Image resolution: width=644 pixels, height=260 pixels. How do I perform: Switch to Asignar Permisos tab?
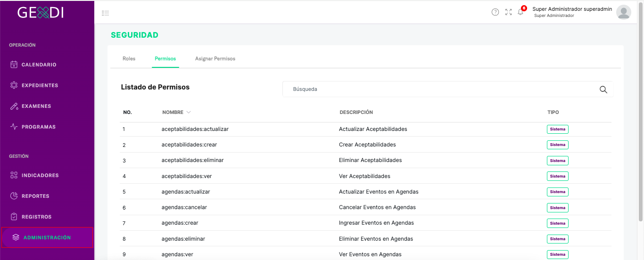[215, 58]
